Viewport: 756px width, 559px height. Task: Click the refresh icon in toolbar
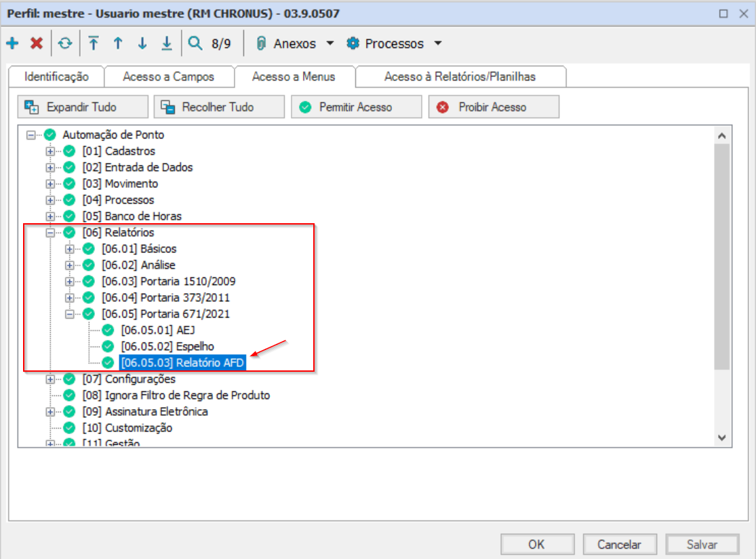[x=64, y=43]
